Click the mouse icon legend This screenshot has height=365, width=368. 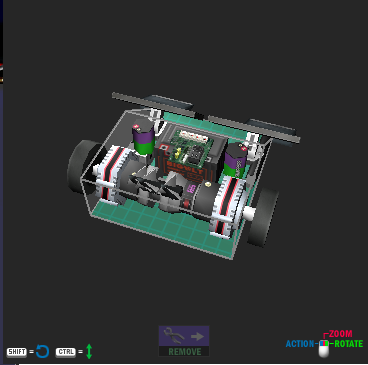pos(324,348)
